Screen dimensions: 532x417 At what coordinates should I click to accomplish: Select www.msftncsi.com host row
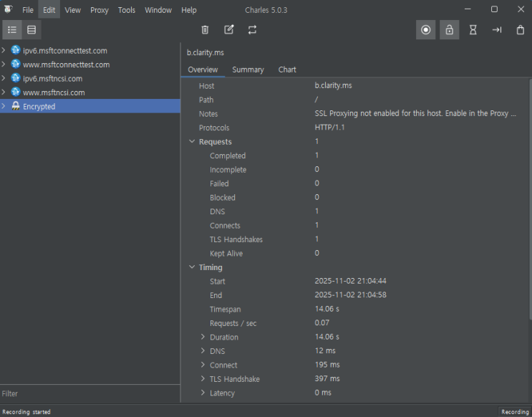90,92
